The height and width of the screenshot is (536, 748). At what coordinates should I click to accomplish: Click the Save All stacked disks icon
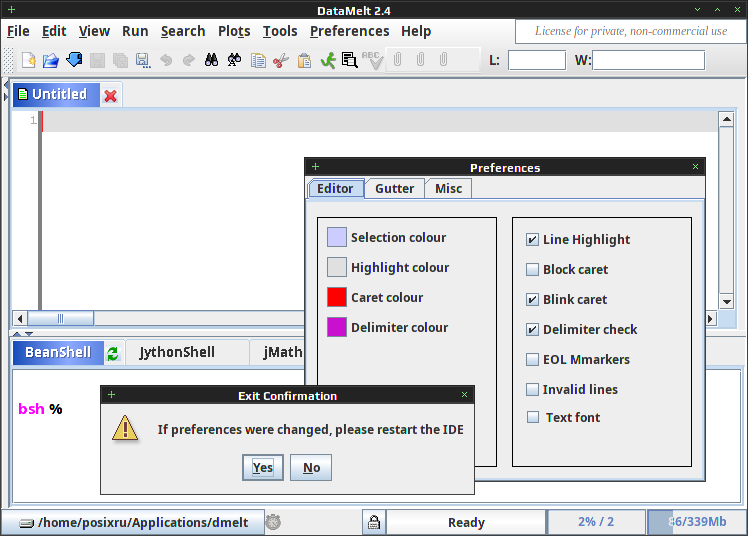(120, 61)
